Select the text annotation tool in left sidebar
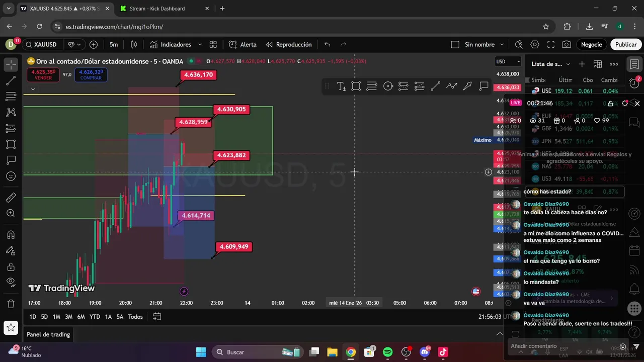Image resolution: width=644 pixels, height=362 pixels. coord(11,160)
